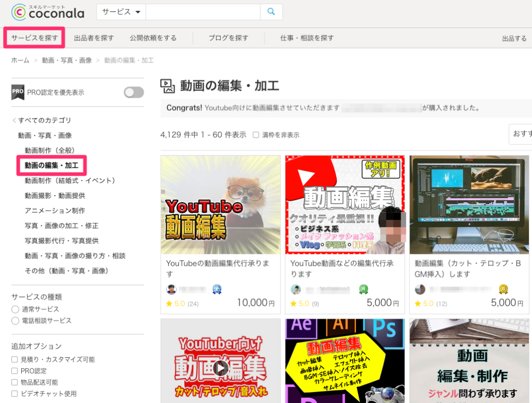Viewport: 532px width, 403px height.
Task: Open the サービス search type dropdown
Action: (x=121, y=11)
